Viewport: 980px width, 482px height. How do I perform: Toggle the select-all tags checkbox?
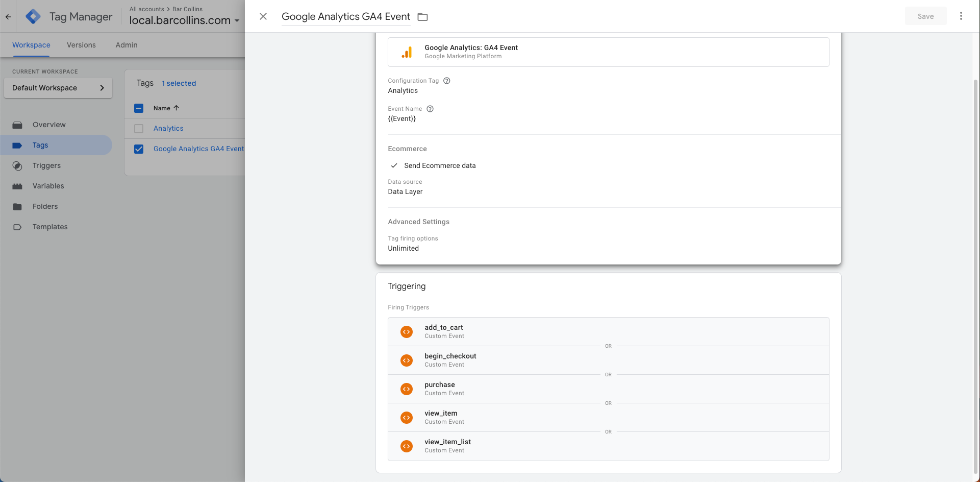coord(139,108)
